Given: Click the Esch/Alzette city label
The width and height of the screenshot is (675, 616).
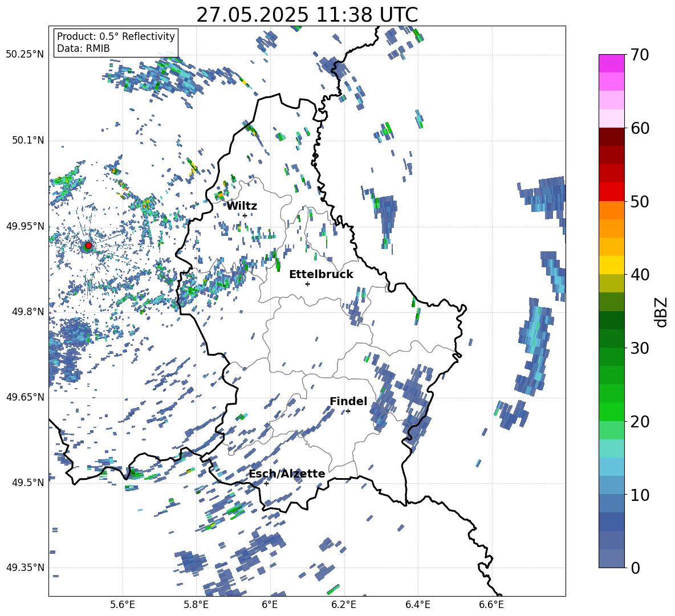Looking at the screenshot, I should click(287, 474).
